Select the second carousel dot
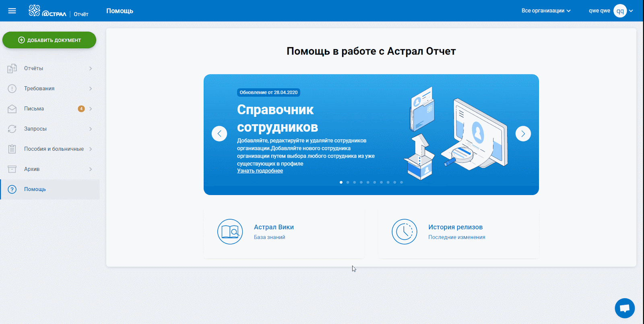The width and height of the screenshot is (644, 324). coord(348,183)
